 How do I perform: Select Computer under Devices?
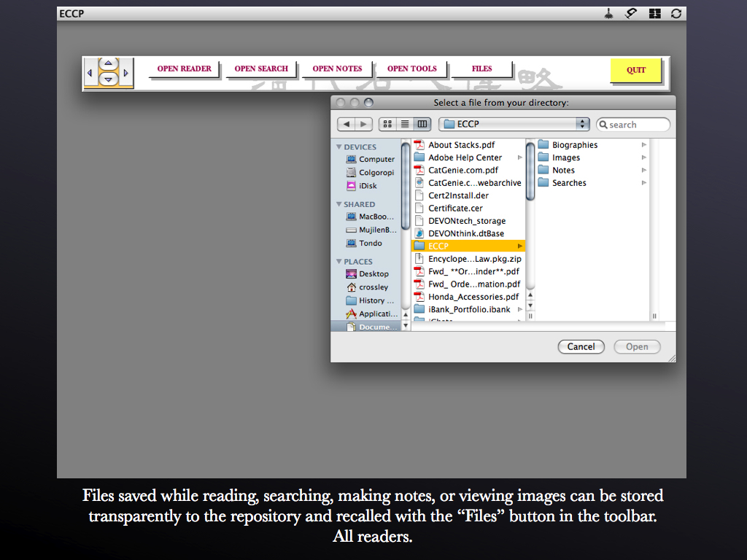coord(370,159)
